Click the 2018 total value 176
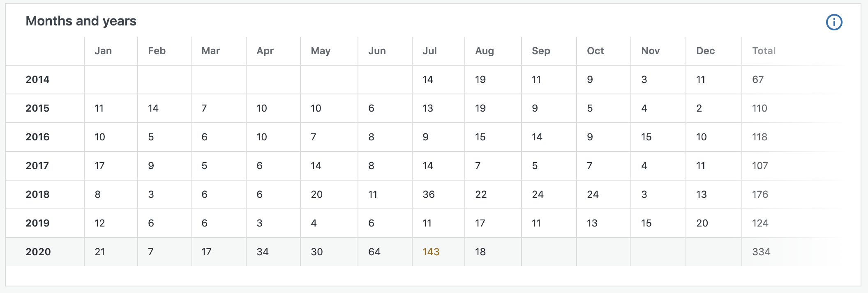 [760, 195]
